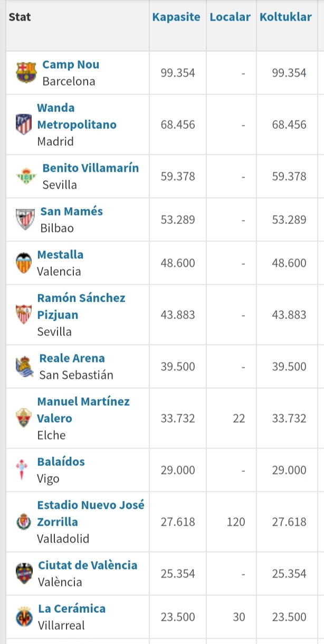Click the Levante UD club crest
The width and height of the screenshot is (324, 644).
click(x=24, y=574)
